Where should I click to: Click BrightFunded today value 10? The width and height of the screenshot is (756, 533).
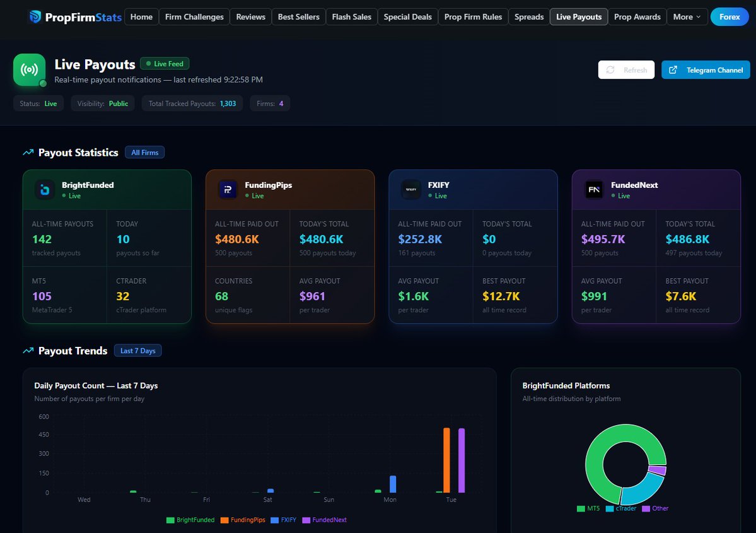(123, 239)
